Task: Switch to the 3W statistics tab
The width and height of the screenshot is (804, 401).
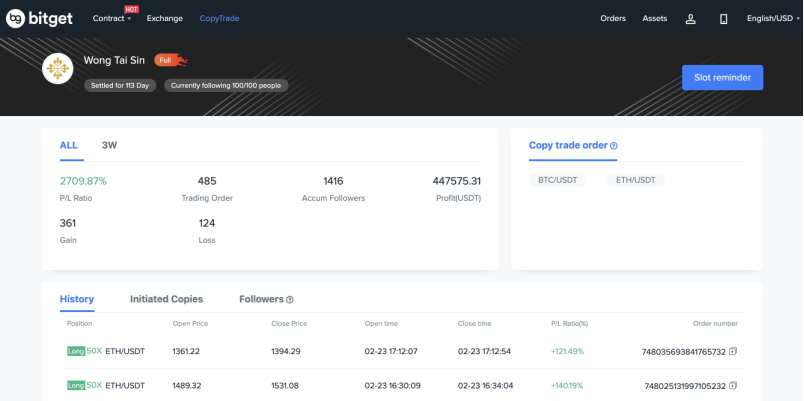Action: (x=109, y=145)
